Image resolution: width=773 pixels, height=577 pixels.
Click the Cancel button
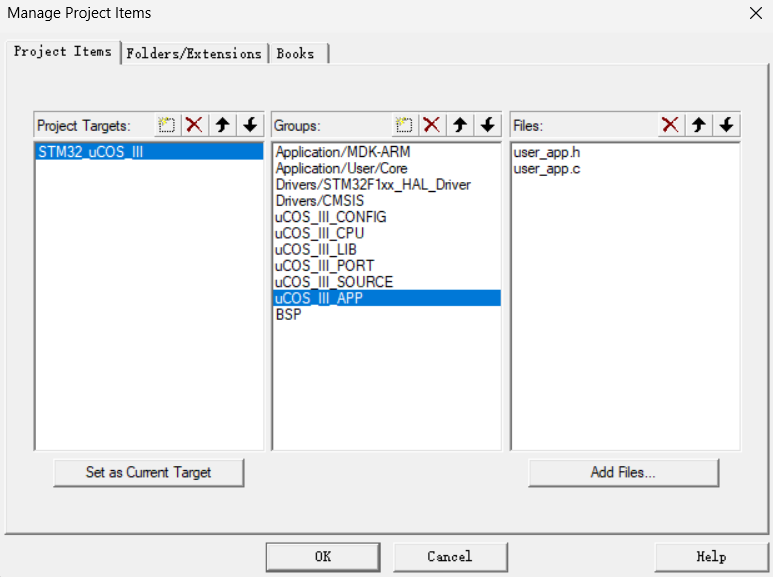pos(450,557)
